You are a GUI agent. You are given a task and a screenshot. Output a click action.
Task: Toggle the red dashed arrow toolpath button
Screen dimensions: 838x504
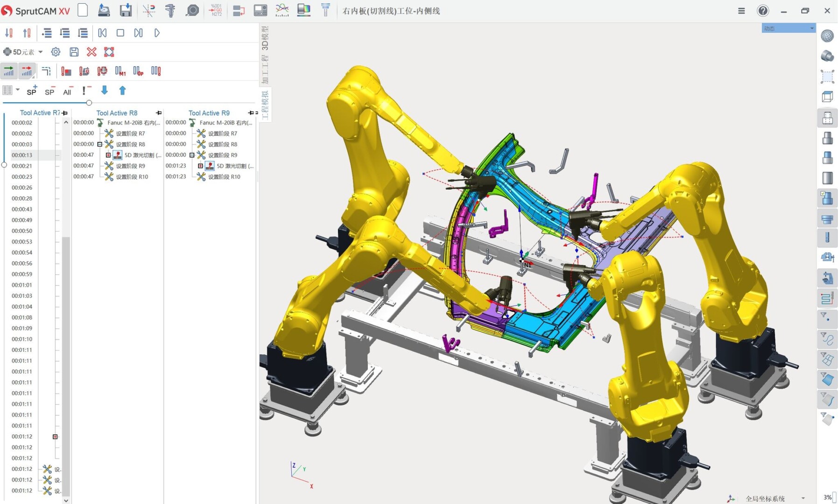(x=27, y=71)
